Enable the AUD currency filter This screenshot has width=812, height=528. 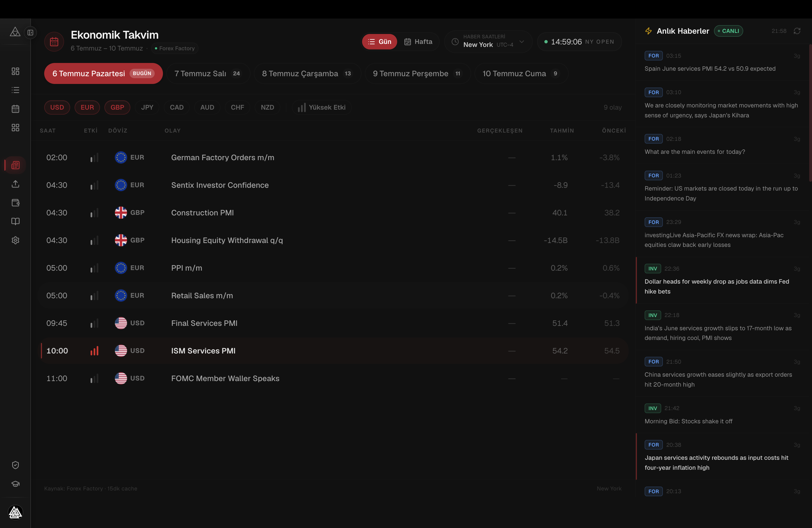(207, 107)
